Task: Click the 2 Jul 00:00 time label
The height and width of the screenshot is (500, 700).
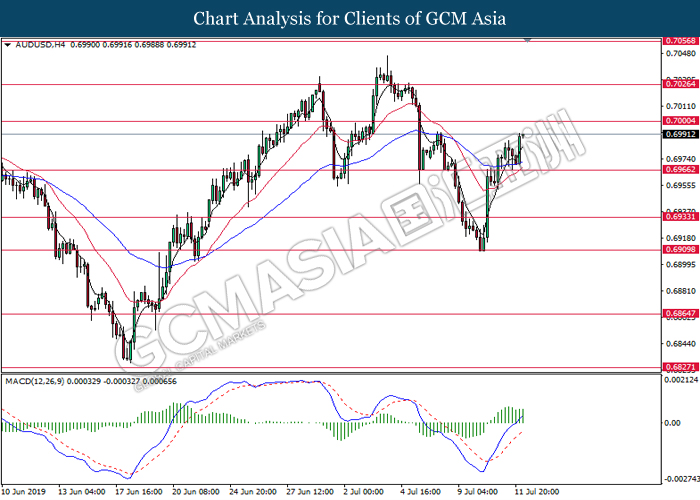Action: click(363, 492)
